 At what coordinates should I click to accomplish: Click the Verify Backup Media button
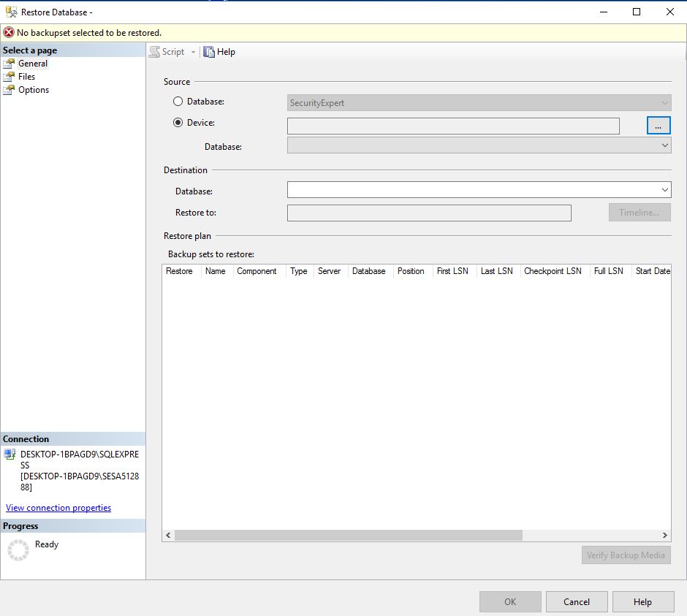pyautogui.click(x=626, y=555)
